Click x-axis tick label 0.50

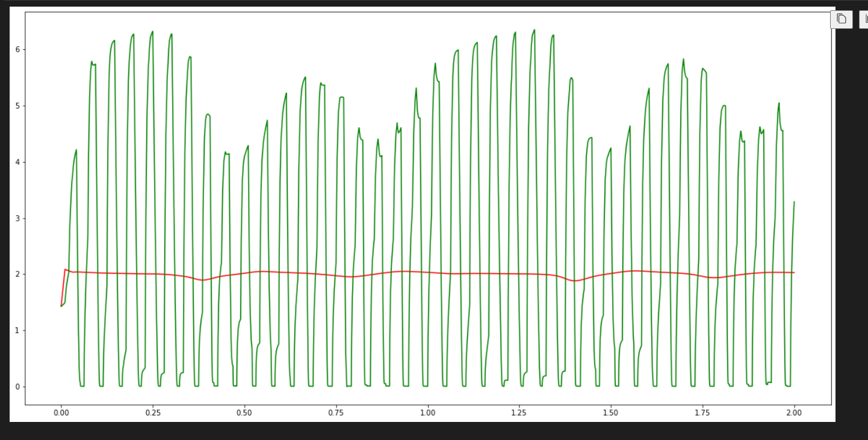click(x=244, y=413)
